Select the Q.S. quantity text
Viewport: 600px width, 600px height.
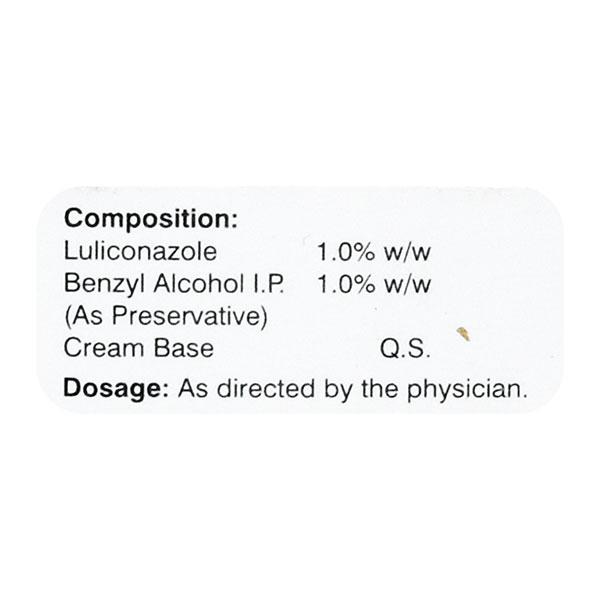point(404,349)
